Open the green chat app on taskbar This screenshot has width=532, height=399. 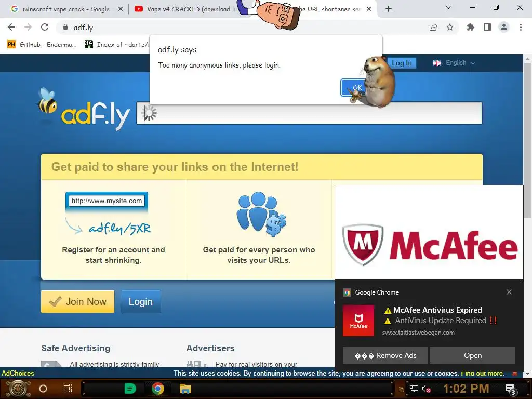pos(130,389)
